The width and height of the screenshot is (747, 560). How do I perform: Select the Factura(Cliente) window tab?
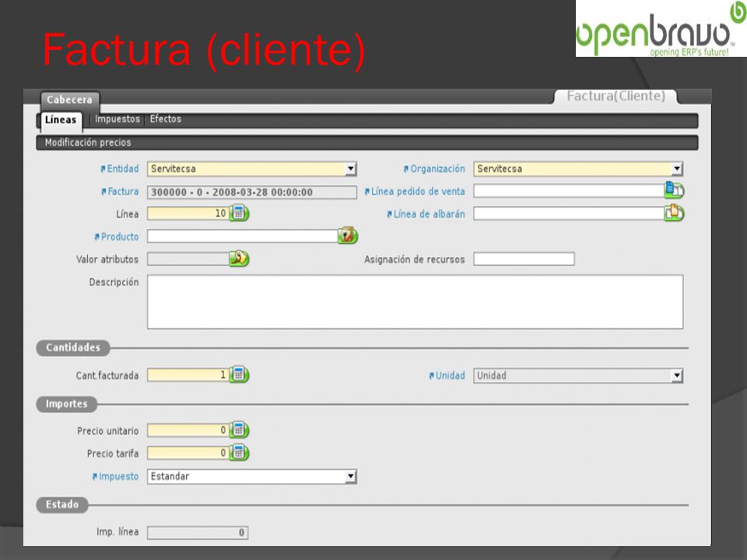point(615,96)
